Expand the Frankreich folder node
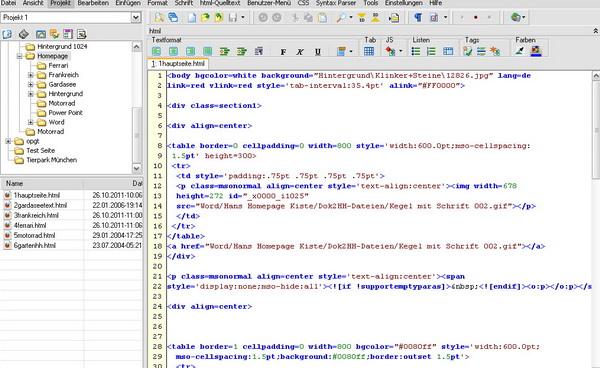Screen dimensions: 600x368 pos(31,75)
